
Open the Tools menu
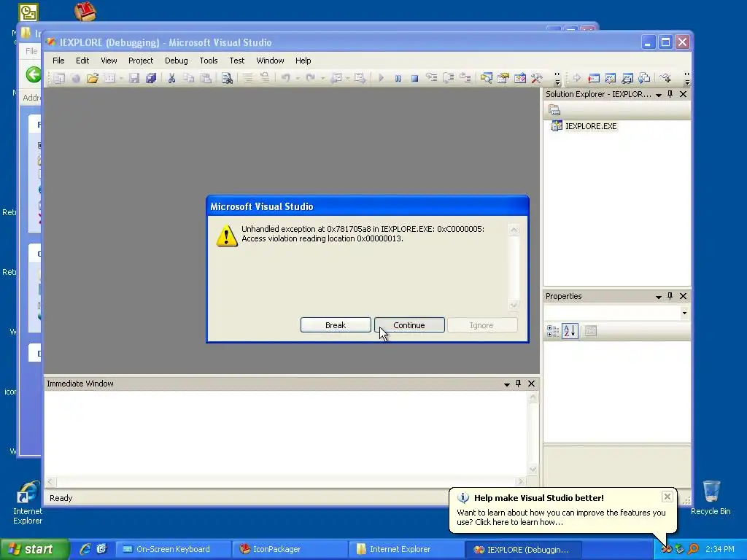(x=208, y=61)
